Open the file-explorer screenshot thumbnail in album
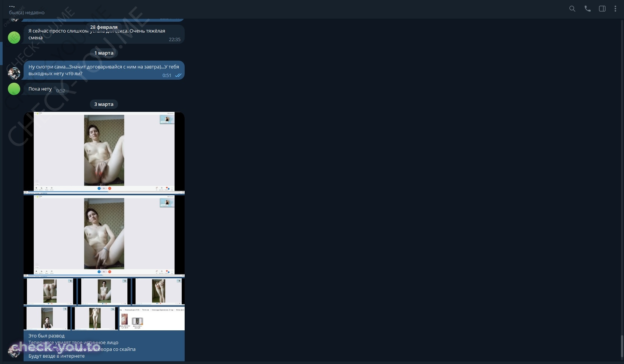This screenshot has width=624, height=364. pyautogui.click(x=152, y=319)
